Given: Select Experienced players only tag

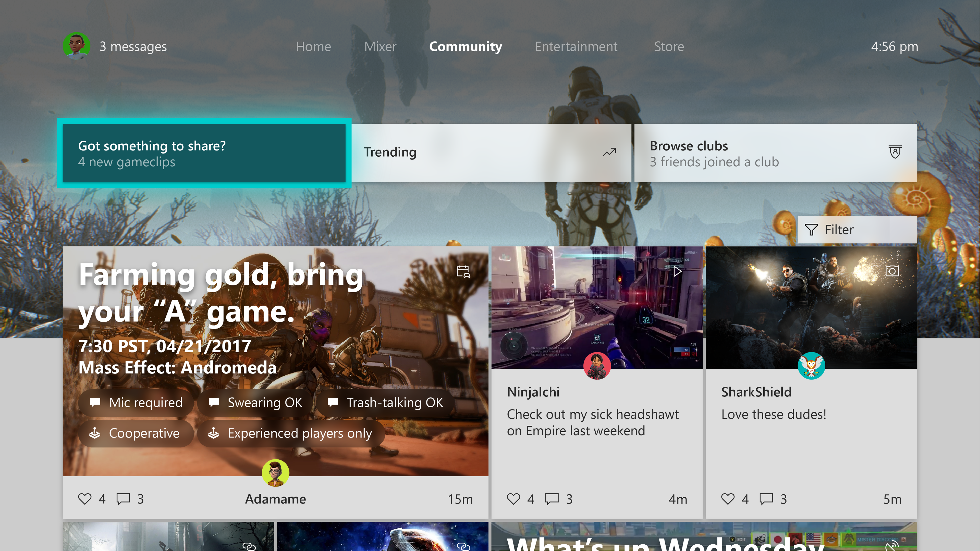Looking at the screenshot, I should coord(291,433).
